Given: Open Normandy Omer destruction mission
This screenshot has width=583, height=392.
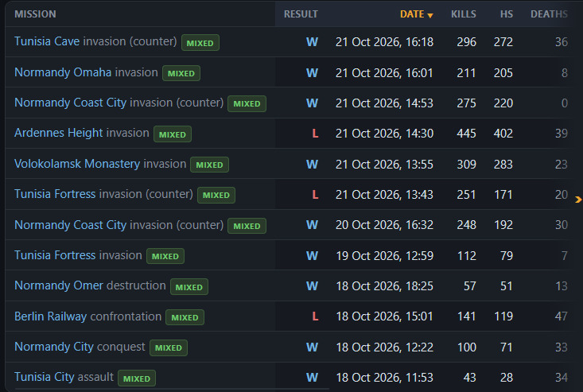Looking at the screenshot, I should point(90,285).
